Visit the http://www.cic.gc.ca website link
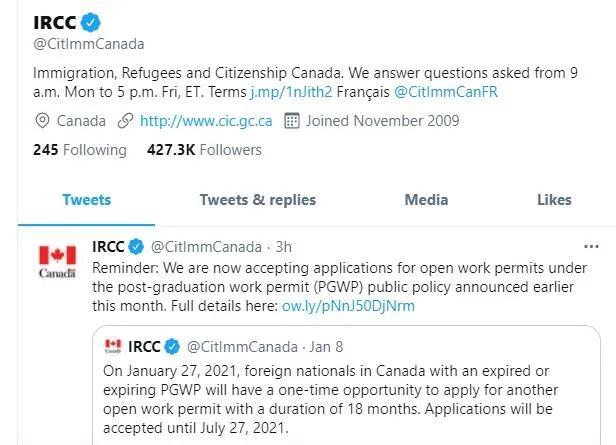616x445 pixels. [x=206, y=121]
